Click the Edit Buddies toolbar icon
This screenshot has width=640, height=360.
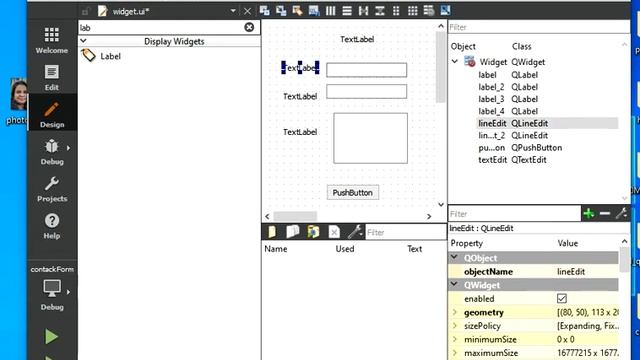(x=297, y=11)
